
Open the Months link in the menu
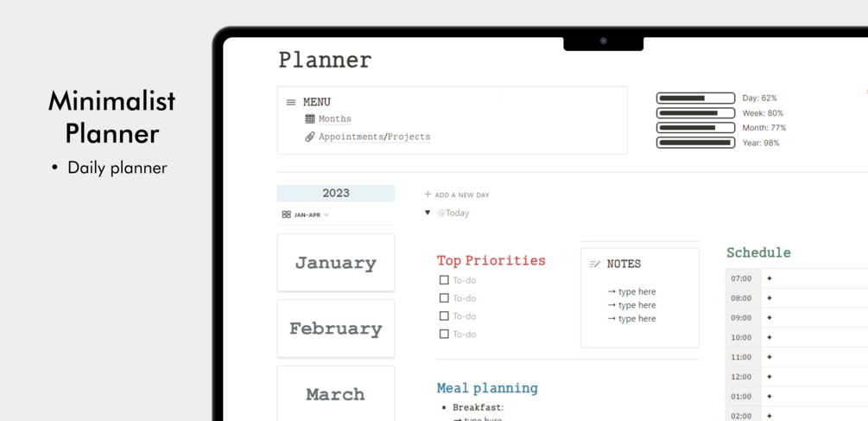(335, 119)
